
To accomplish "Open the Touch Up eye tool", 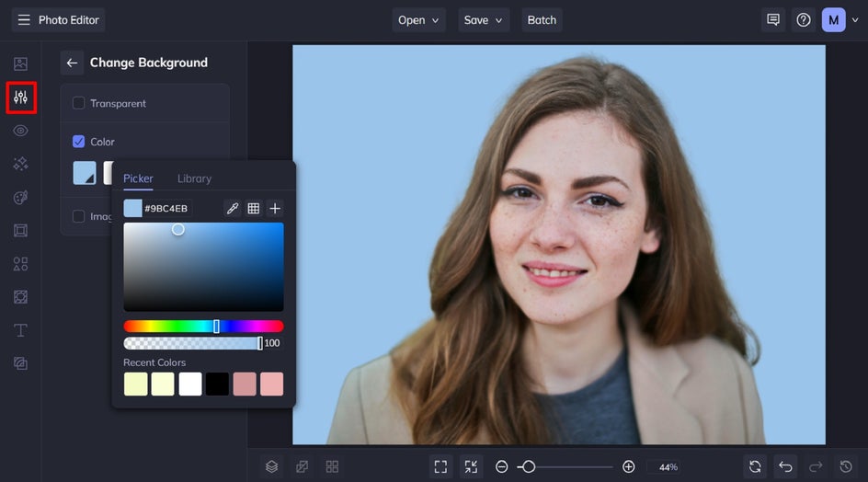I will (20, 131).
